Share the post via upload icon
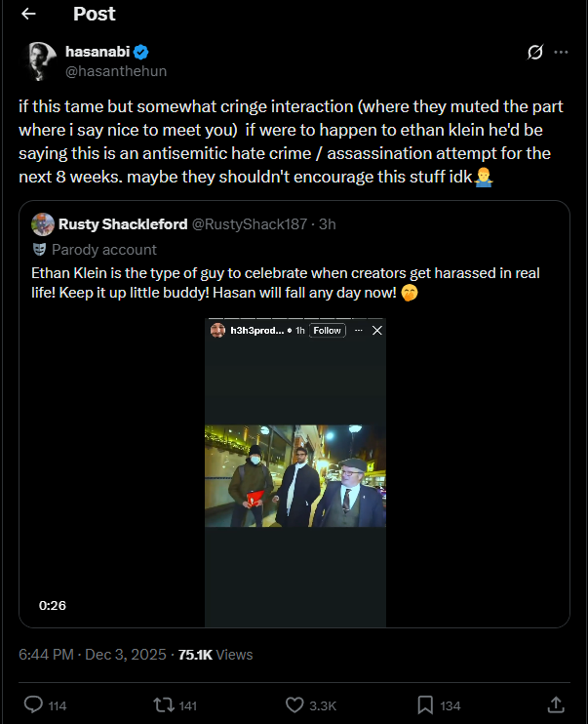 click(x=556, y=704)
